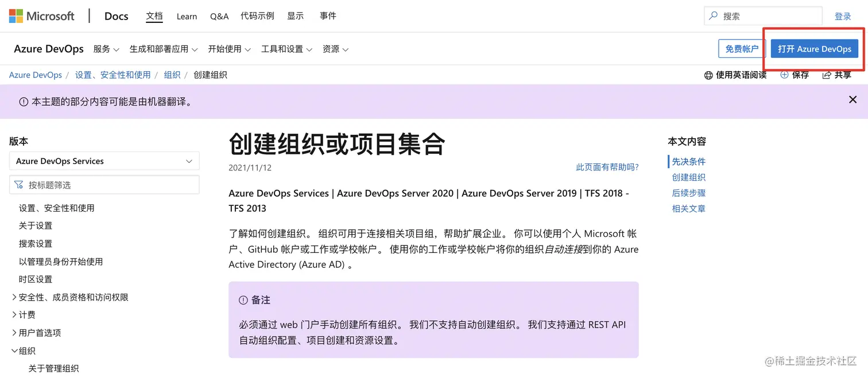Select the Learn top nav item

(187, 16)
